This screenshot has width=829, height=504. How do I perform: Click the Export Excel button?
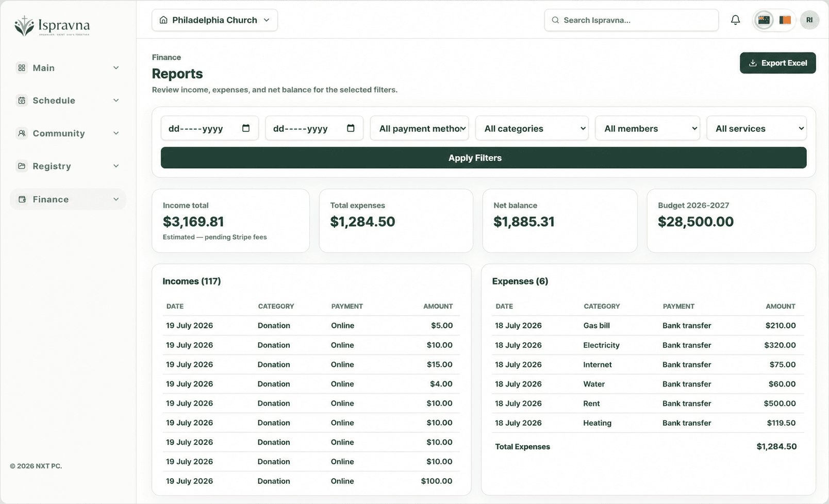tap(777, 63)
